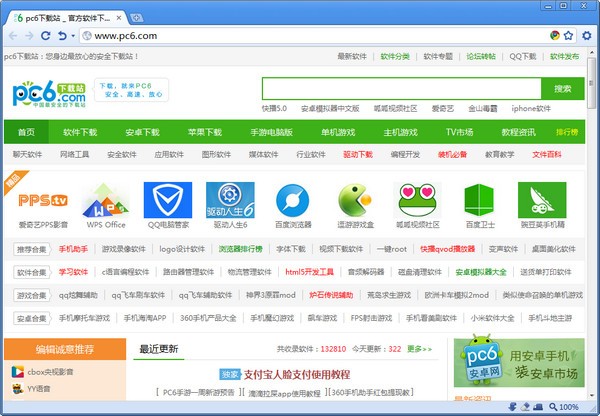
Task: Click the browser forward arrow
Action: 29,36
